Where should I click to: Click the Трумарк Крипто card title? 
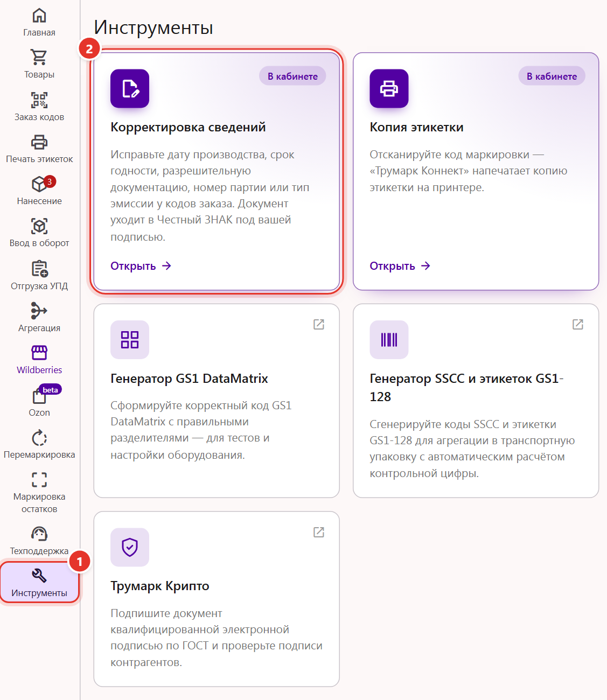tap(160, 586)
